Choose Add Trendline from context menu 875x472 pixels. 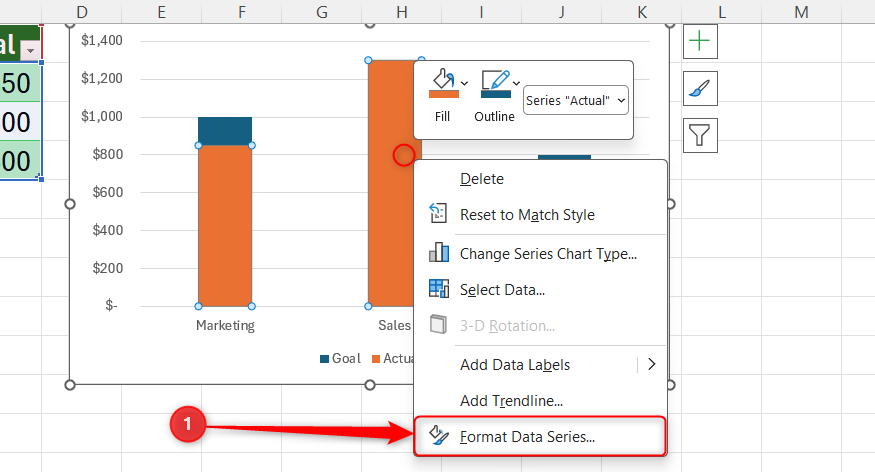(x=540, y=401)
